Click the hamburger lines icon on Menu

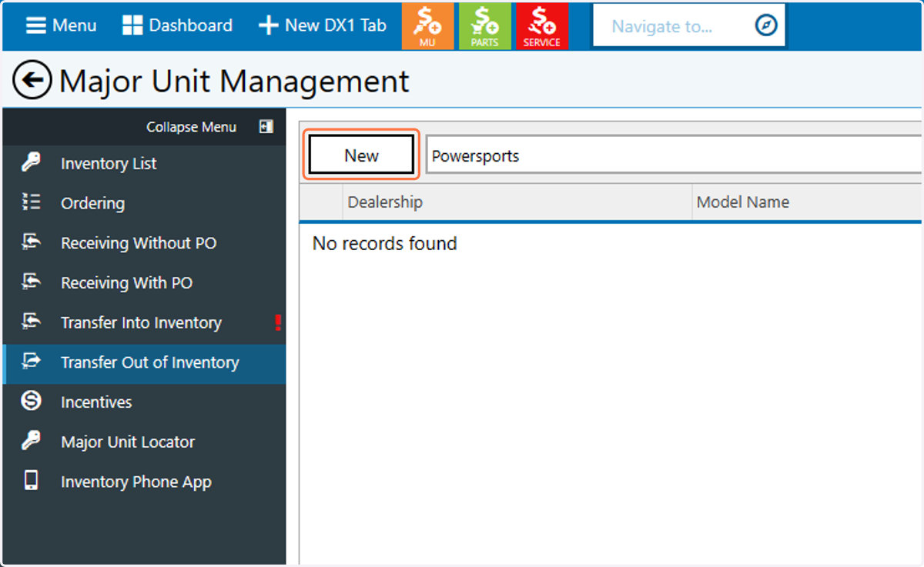[36, 25]
